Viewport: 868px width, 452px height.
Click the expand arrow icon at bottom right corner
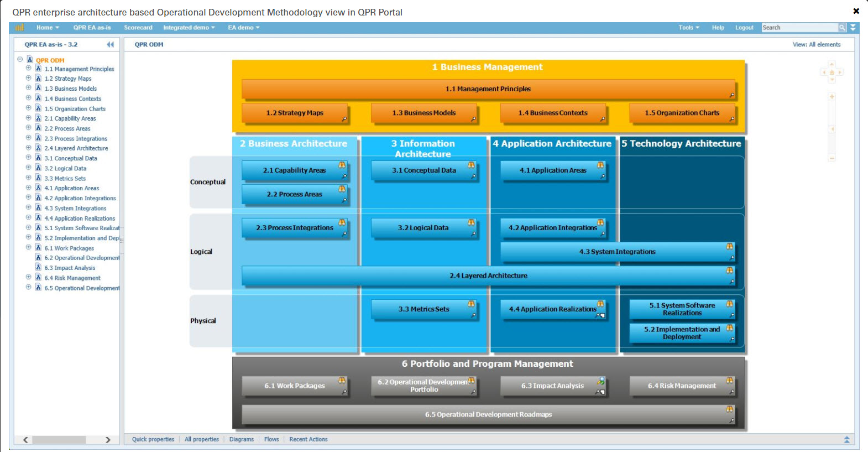coord(846,439)
